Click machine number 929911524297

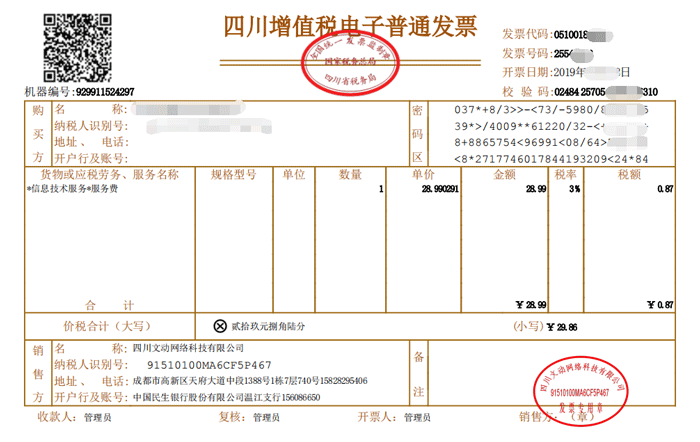[105, 92]
